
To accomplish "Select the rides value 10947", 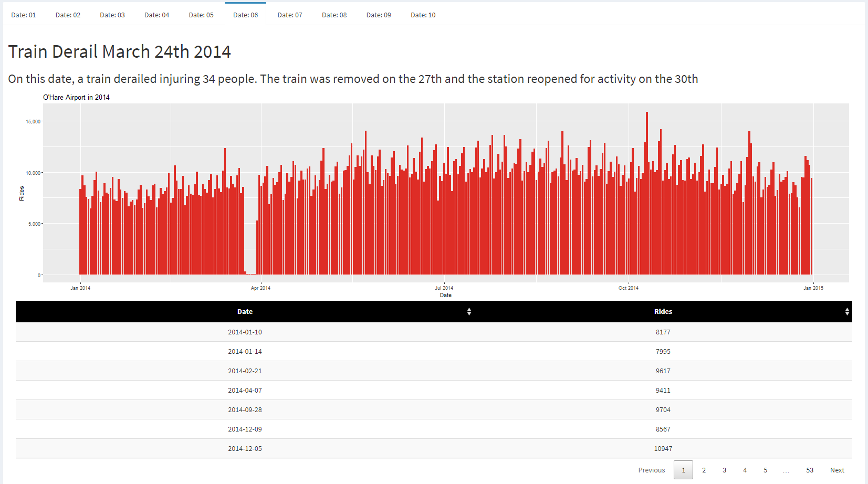I will click(x=663, y=449).
